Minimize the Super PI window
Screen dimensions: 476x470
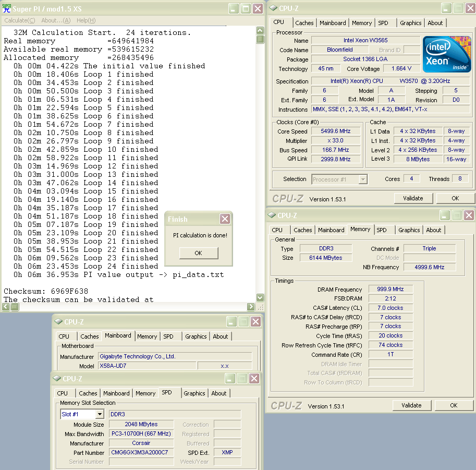pos(233,9)
